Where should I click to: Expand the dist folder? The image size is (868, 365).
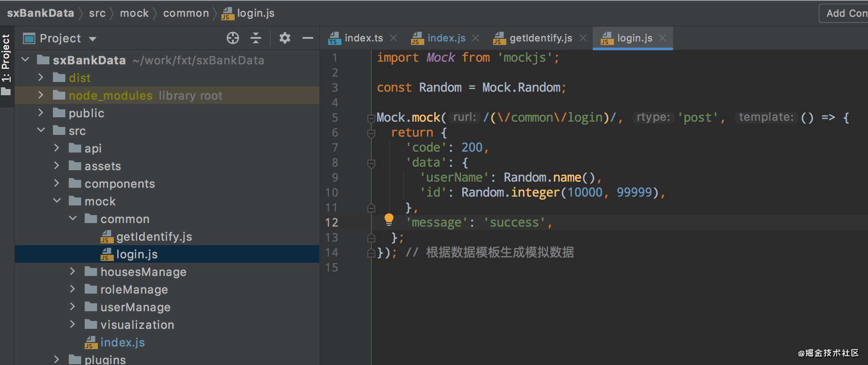(x=41, y=78)
